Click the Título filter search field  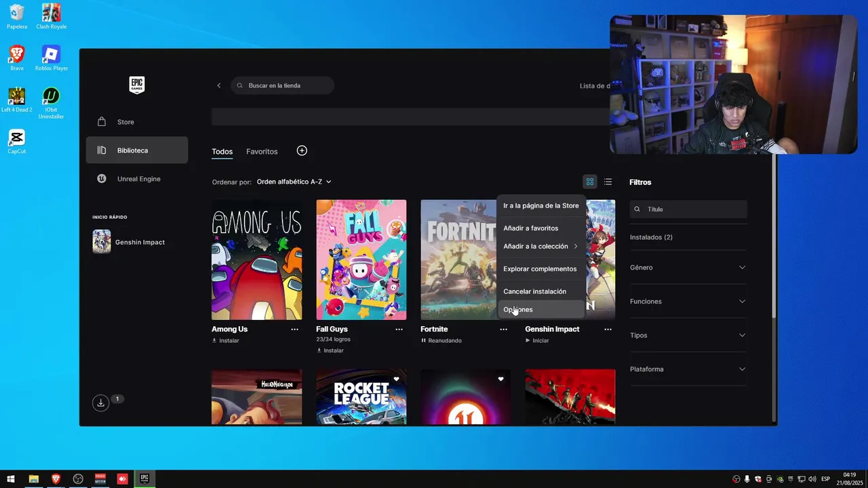click(x=688, y=209)
